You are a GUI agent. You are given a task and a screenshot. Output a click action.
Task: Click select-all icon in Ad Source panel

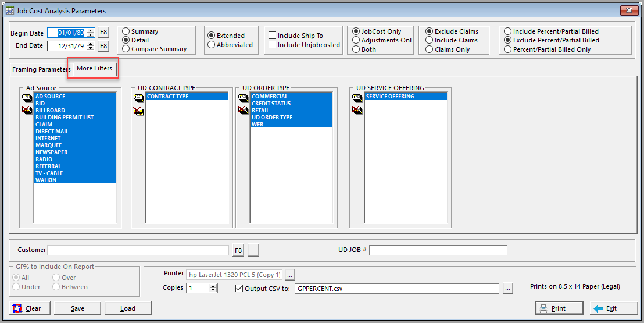(27, 98)
